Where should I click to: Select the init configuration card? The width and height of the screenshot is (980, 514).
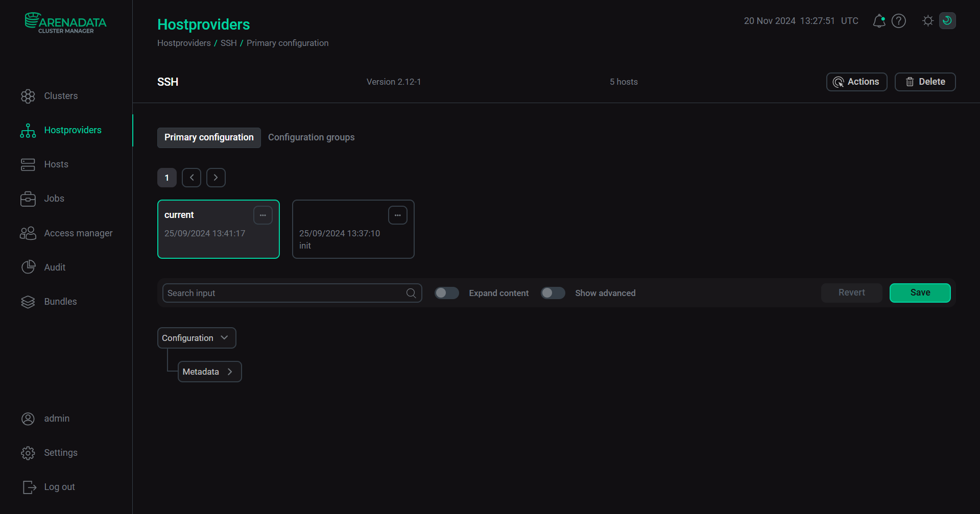[x=353, y=229]
